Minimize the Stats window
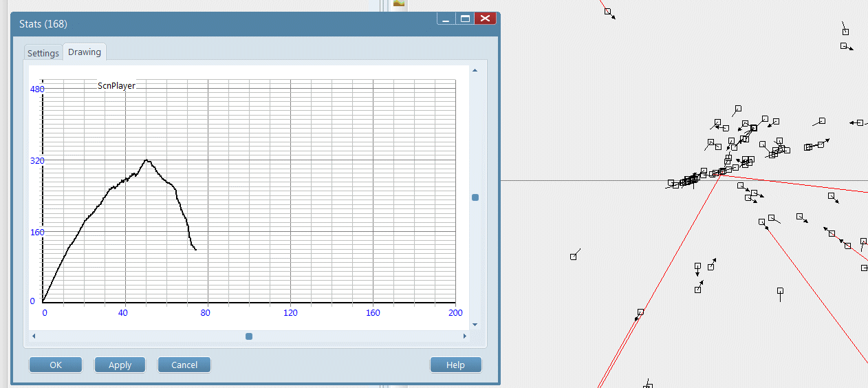This screenshot has width=868, height=388. 446,19
